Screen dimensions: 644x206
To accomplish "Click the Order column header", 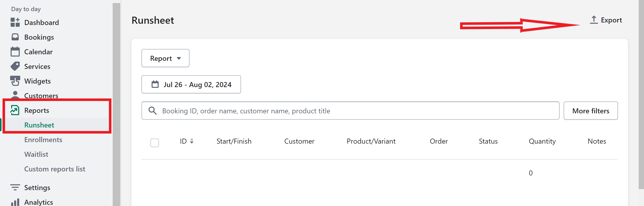I will (439, 141).
